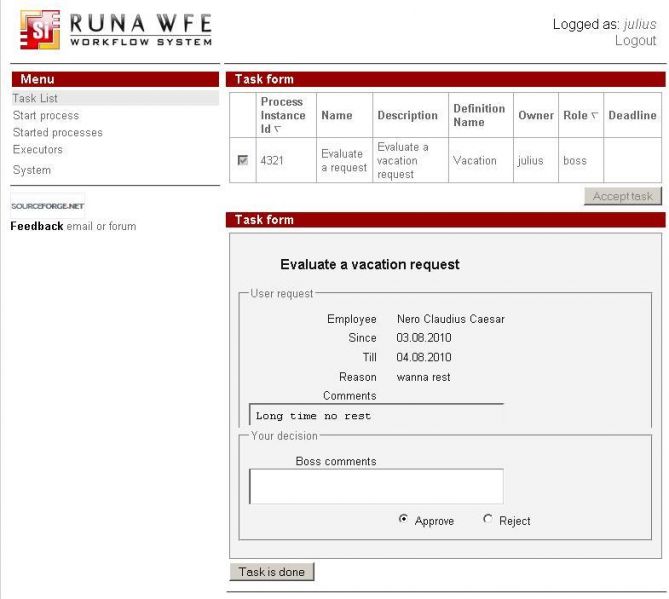Open Executors in the side menu
The width and height of the screenshot is (669, 599).
[37, 149]
